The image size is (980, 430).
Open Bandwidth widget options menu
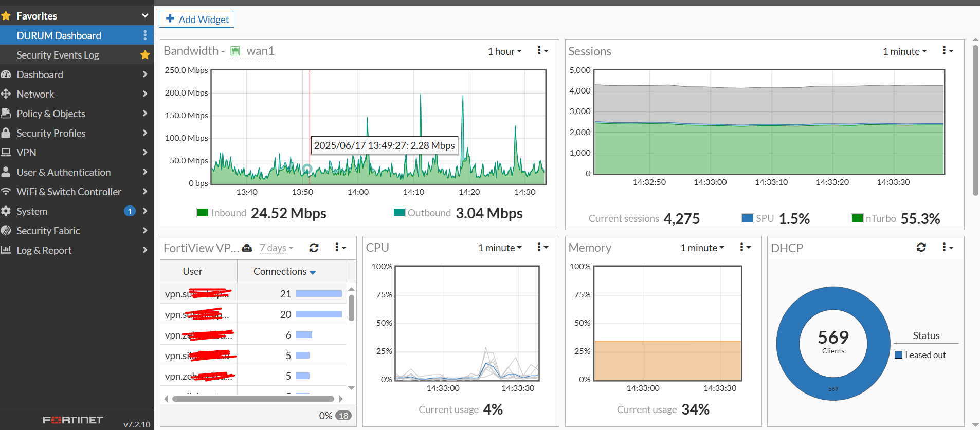click(x=542, y=50)
